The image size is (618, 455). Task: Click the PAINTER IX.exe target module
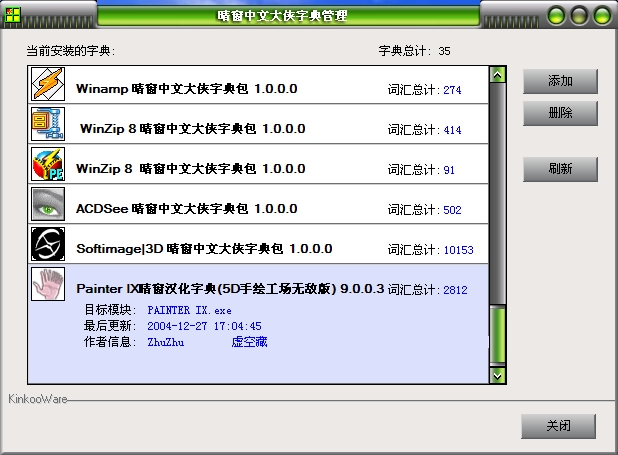click(x=190, y=310)
